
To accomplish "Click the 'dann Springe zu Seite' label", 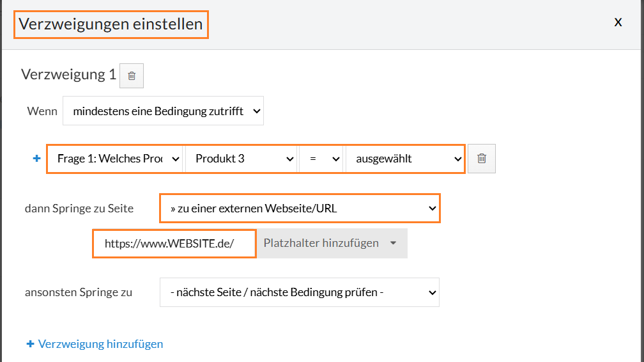I will (x=79, y=209).
